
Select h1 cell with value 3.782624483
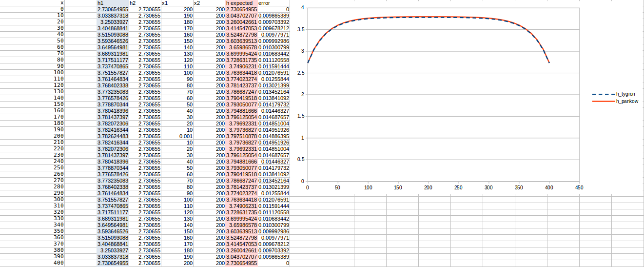tap(113, 136)
